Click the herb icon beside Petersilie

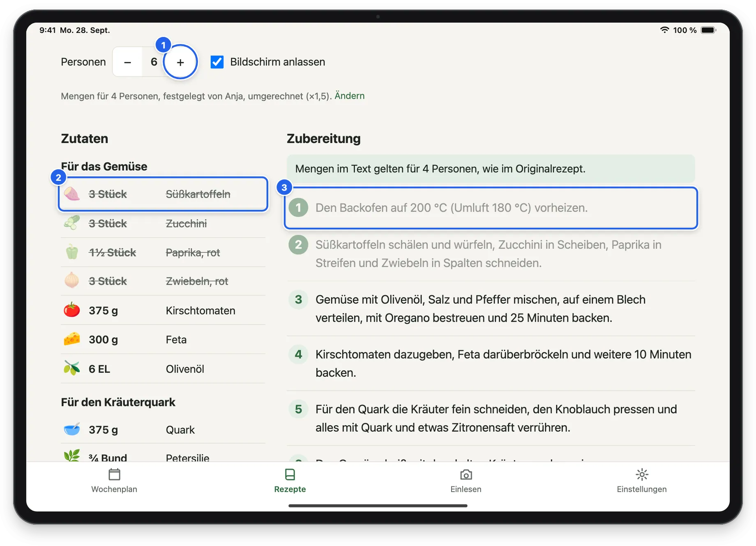point(72,456)
